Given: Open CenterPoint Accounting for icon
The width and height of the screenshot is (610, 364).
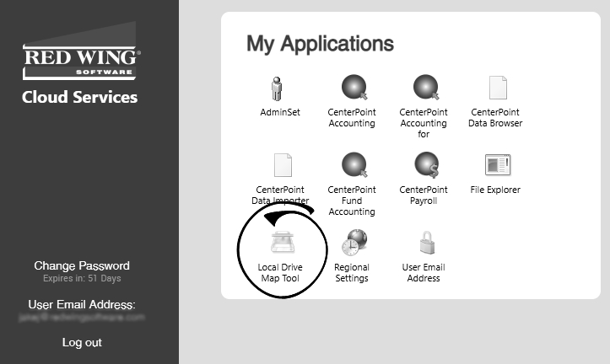Looking at the screenshot, I should [x=426, y=88].
